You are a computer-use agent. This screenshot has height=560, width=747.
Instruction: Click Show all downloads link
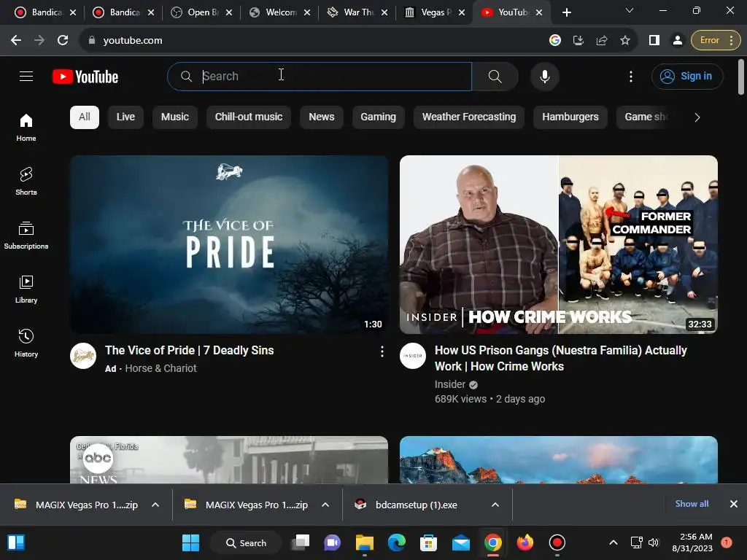tap(692, 504)
